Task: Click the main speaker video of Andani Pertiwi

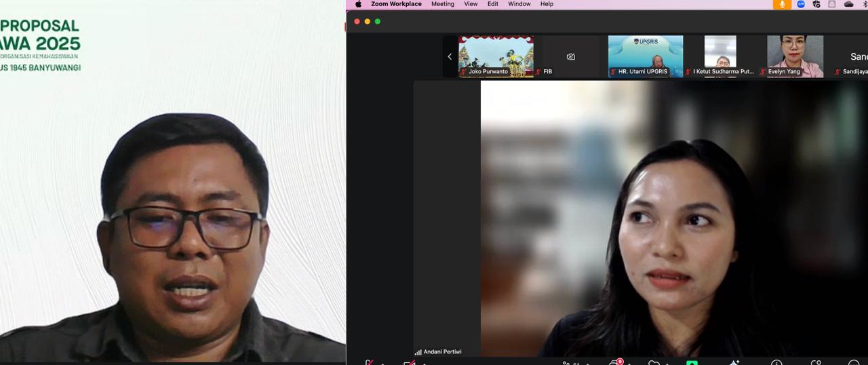Action: [x=674, y=218]
